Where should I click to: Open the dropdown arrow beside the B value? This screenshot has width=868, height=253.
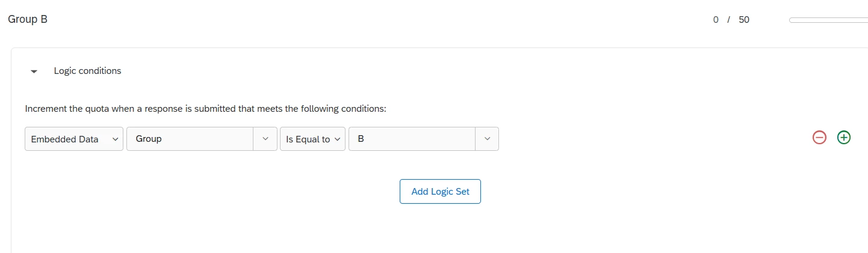[487, 139]
